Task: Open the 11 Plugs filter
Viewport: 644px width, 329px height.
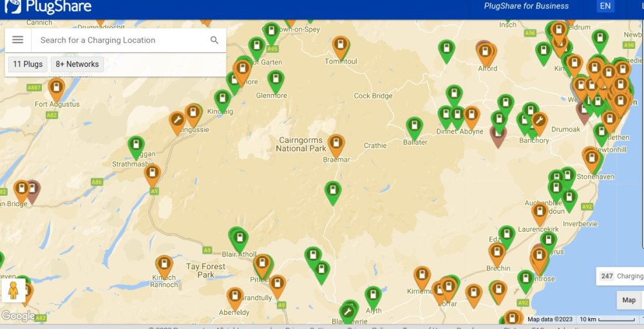Action: (28, 64)
